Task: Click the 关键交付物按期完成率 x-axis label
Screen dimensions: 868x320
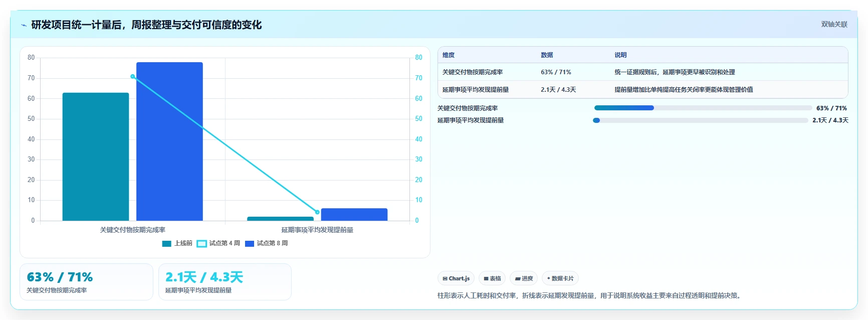Action: [133, 230]
